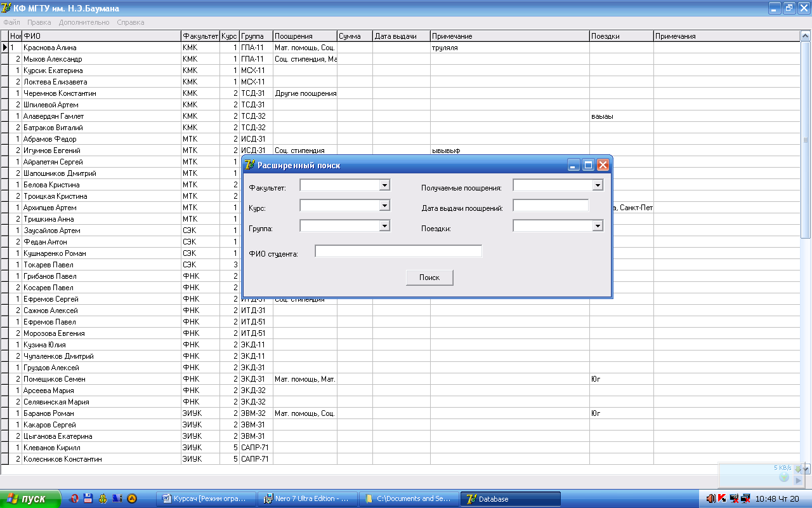Click the yellow quick launch icon
The image size is (812, 508).
point(103,498)
